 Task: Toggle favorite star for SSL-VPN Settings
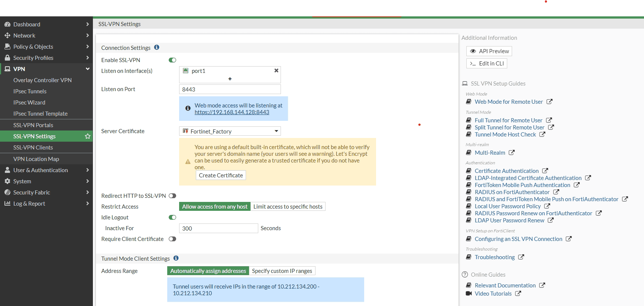[x=88, y=136]
